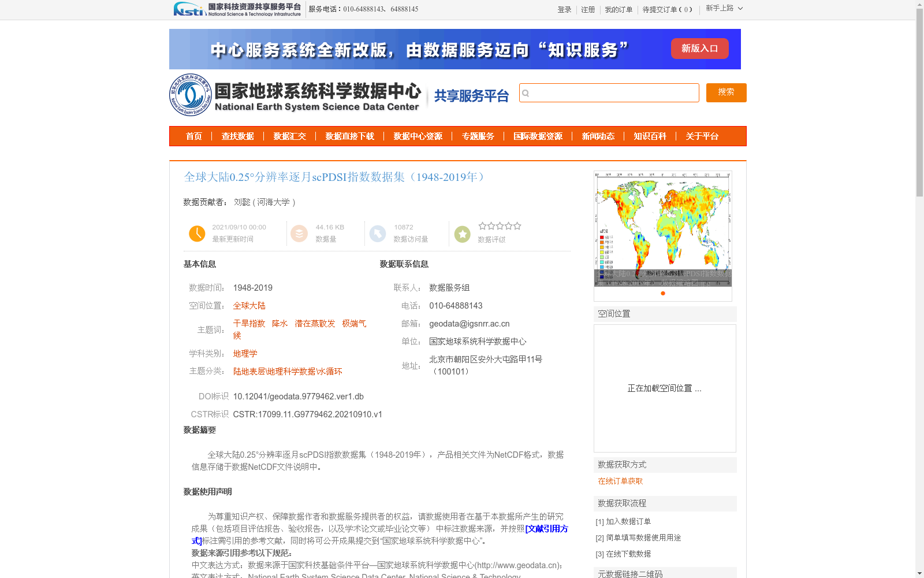Focus the search input field
Viewport: 924px width, 578px height.
(609, 93)
